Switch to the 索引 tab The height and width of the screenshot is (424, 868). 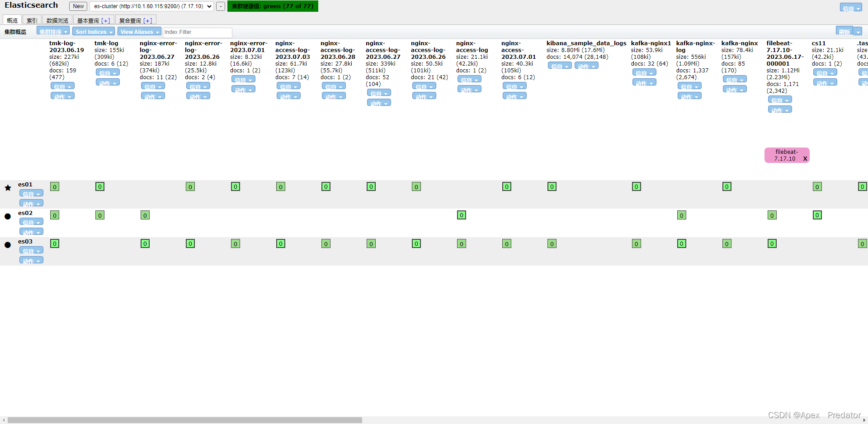pos(32,20)
